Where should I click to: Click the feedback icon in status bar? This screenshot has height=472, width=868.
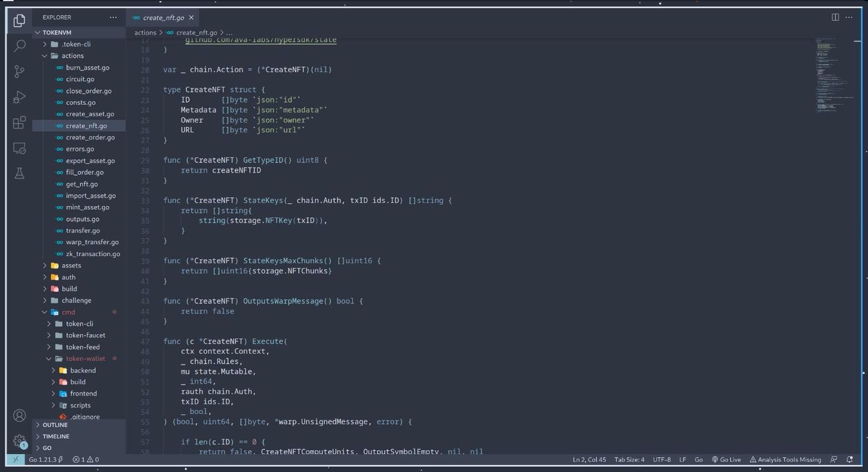coord(834,459)
